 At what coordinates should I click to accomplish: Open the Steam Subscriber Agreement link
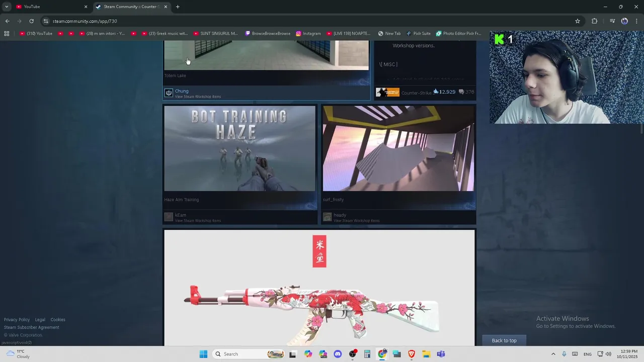pyautogui.click(x=31, y=327)
